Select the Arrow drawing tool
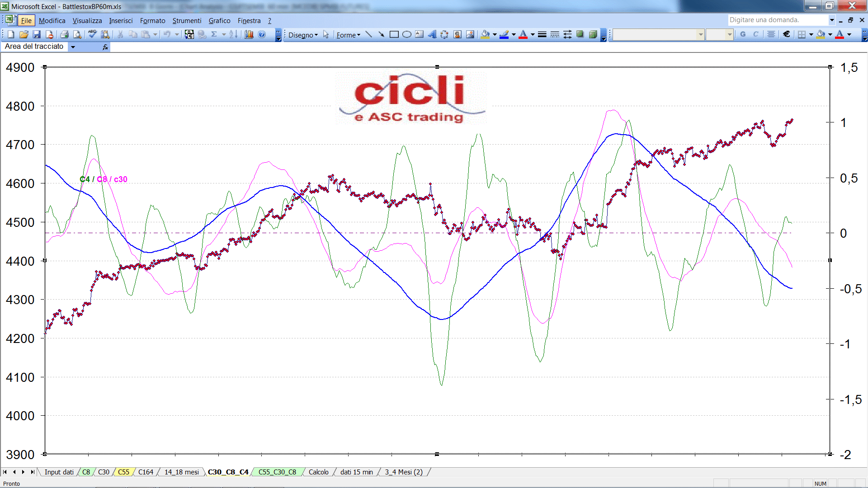This screenshot has height=488, width=868. point(381,34)
